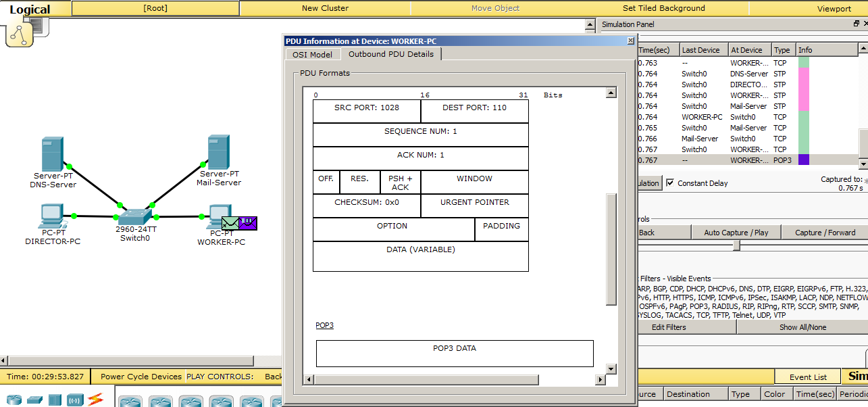Adjust the simulation speed slider handle
The image size is (868, 407).
[736, 246]
